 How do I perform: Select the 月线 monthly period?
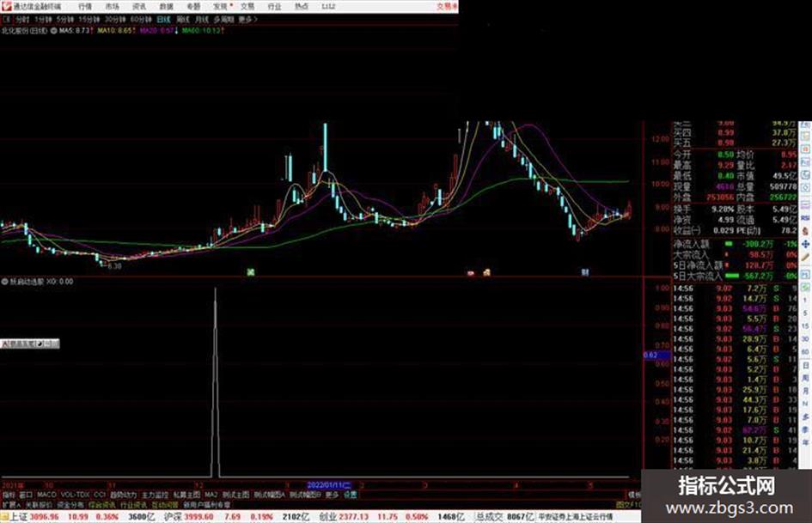click(201, 19)
